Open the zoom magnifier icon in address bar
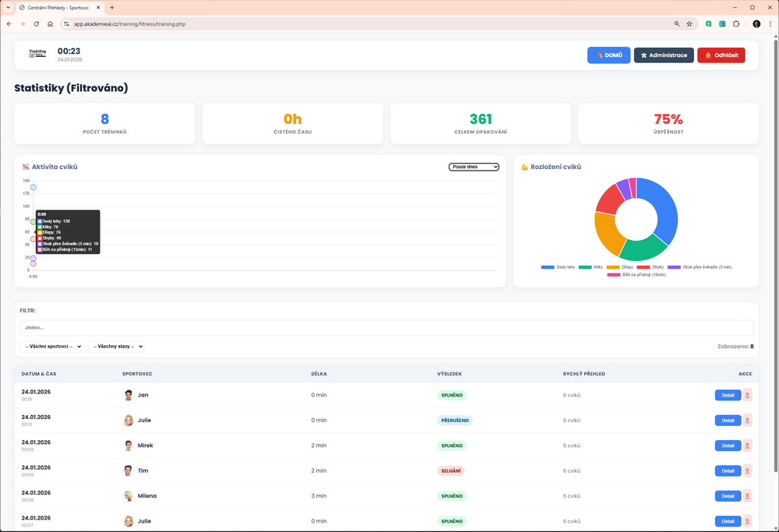Viewport: 779px width, 532px height. coord(677,24)
